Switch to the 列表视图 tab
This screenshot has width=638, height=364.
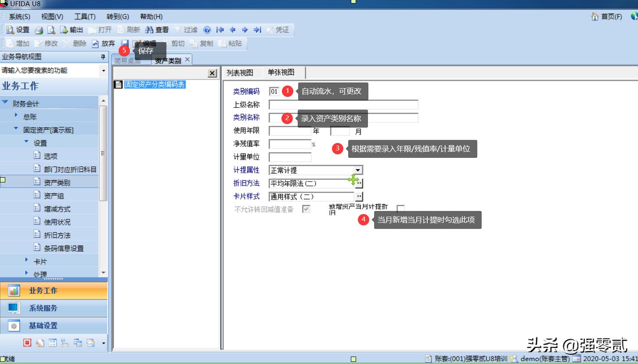pos(240,73)
